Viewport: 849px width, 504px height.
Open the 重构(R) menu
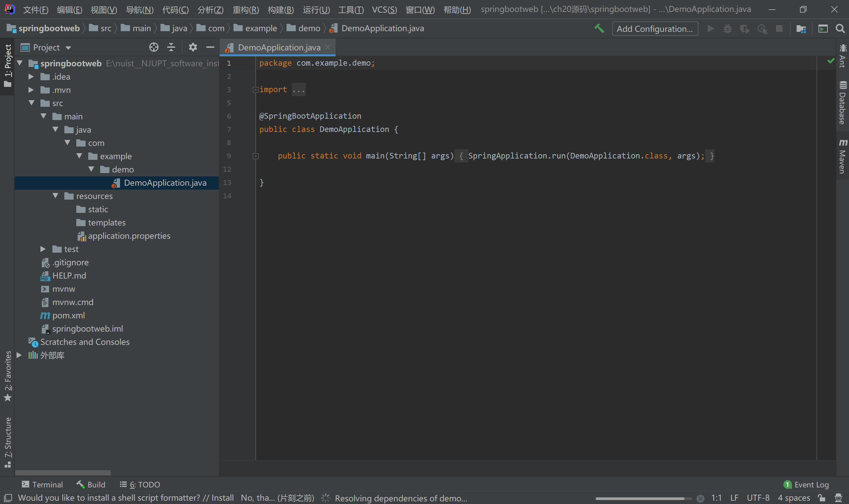click(246, 10)
